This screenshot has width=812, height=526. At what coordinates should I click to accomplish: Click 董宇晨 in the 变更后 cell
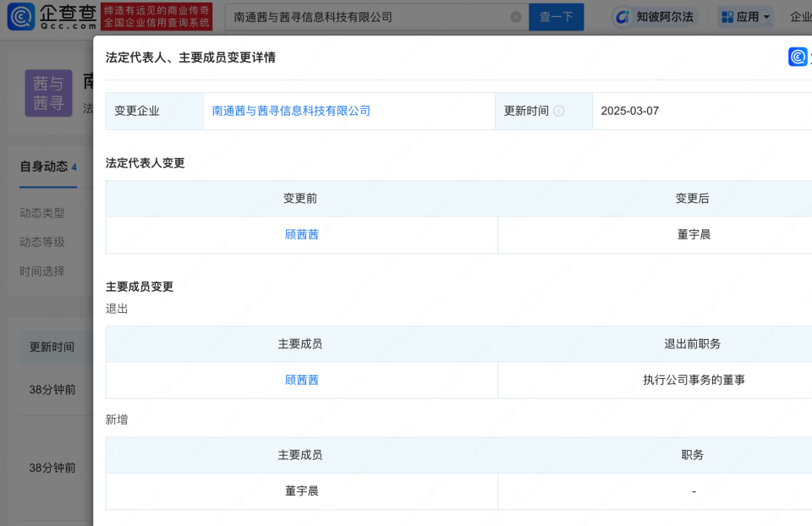tap(694, 234)
